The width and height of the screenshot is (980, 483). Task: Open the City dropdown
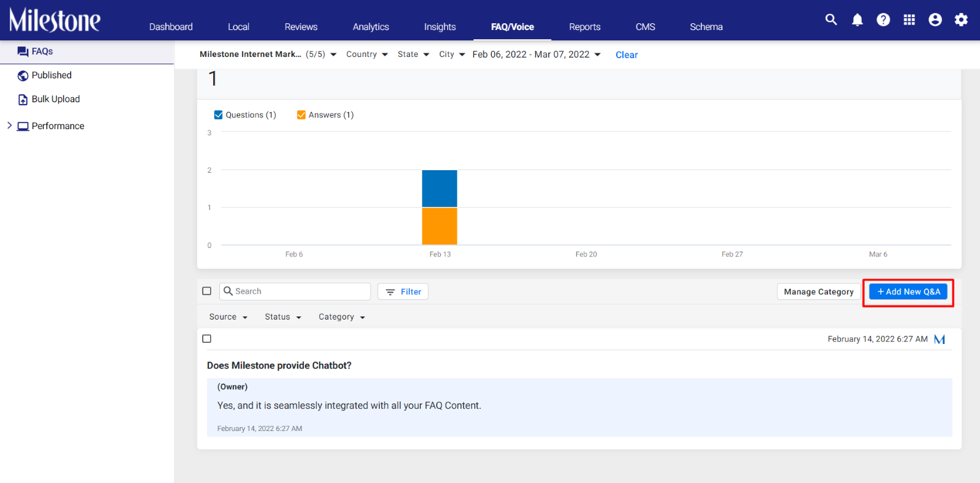tap(452, 54)
